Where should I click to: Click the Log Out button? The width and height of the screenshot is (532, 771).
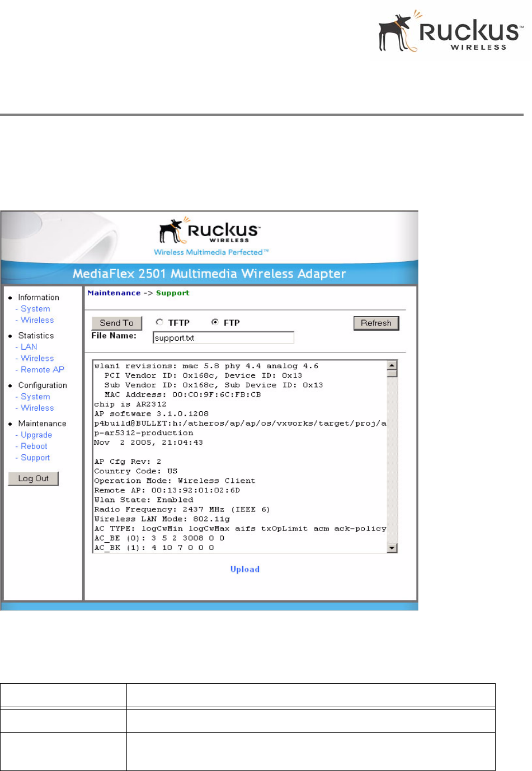click(34, 478)
